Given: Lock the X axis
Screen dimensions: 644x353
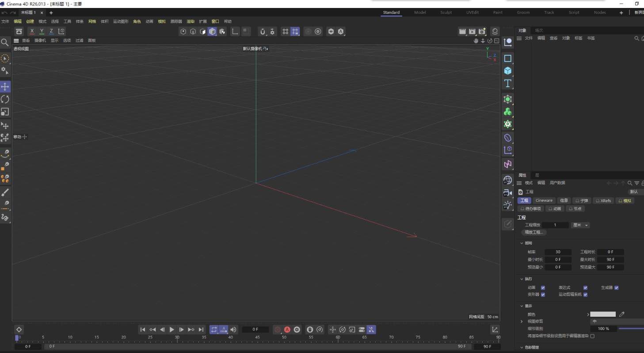Looking at the screenshot, I should click(32, 31).
